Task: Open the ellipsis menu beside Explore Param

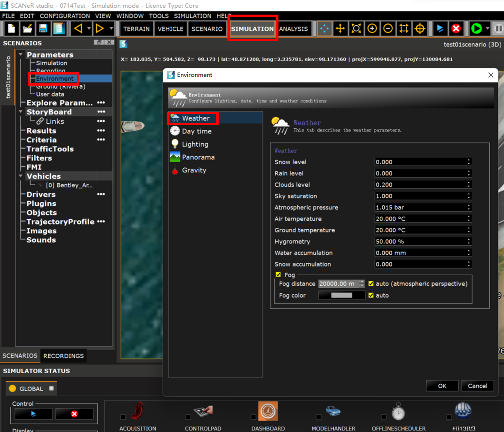Action: (x=101, y=103)
